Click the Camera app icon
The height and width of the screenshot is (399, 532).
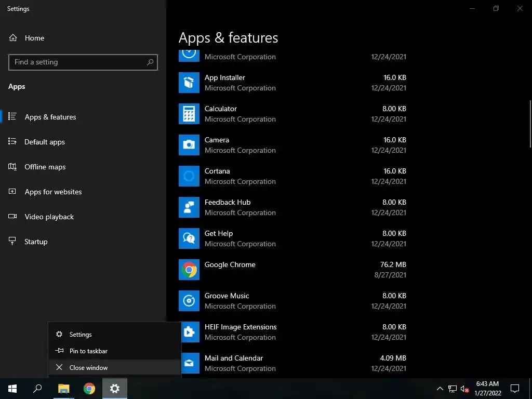coord(189,145)
